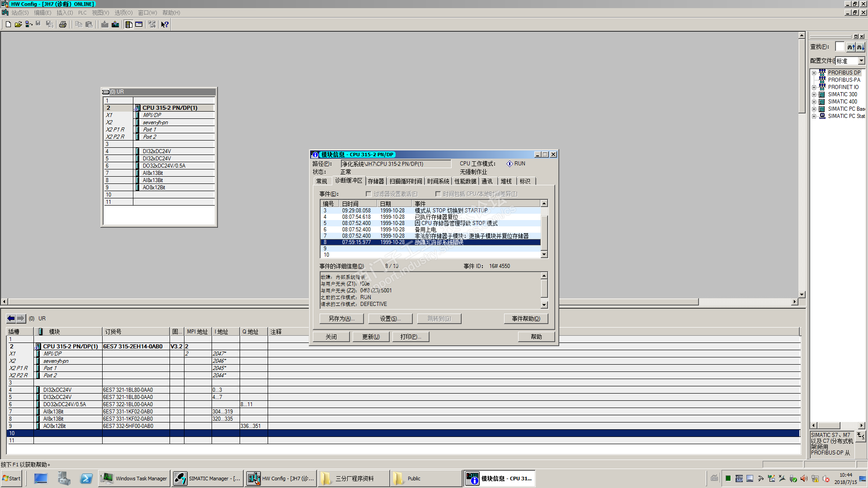Viewport: 868px width, 488px height.
Task: Expand the PROFINET IO catalog node
Action: tap(814, 87)
